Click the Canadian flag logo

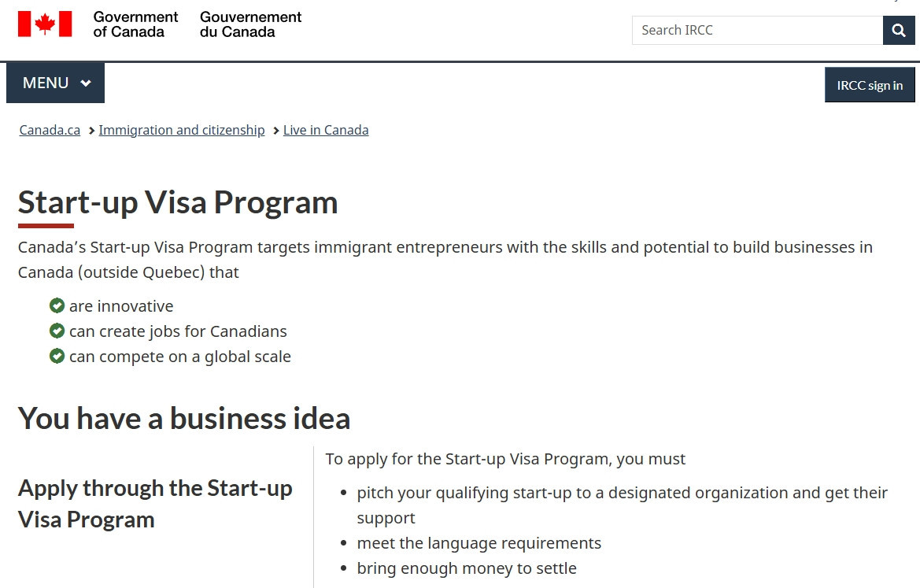[x=45, y=24]
